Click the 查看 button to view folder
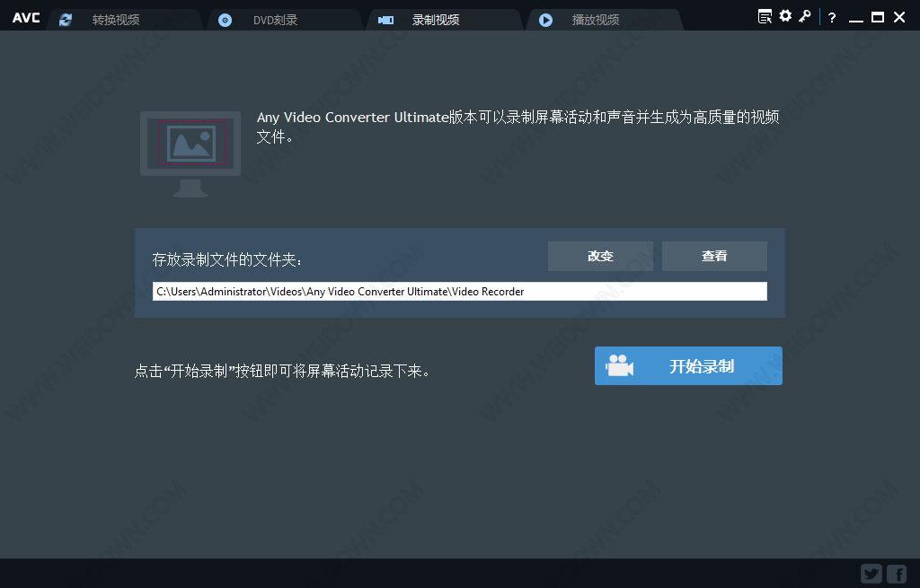The width and height of the screenshot is (920, 588). [714, 256]
